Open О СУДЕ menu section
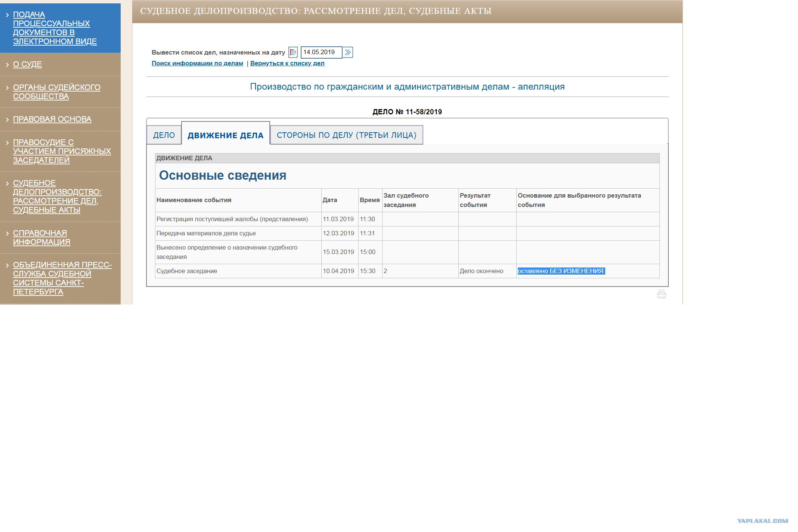798x532 pixels. 27,64
